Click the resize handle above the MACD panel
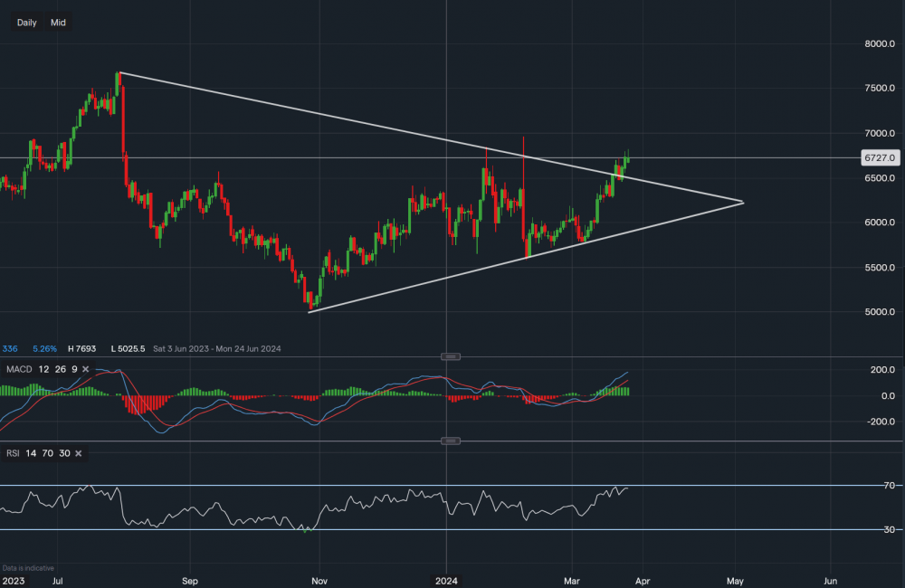This screenshot has height=588, width=905. point(452,356)
